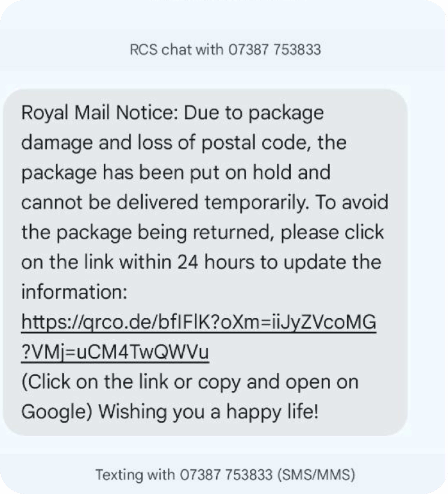Click the ?VMj=uCM4TwQWVu part of the link

tap(115, 352)
